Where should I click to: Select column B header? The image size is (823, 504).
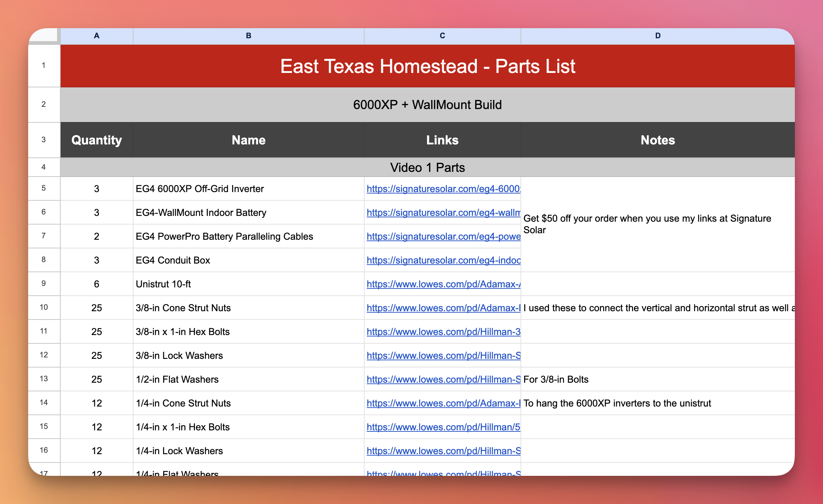tap(249, 36)
